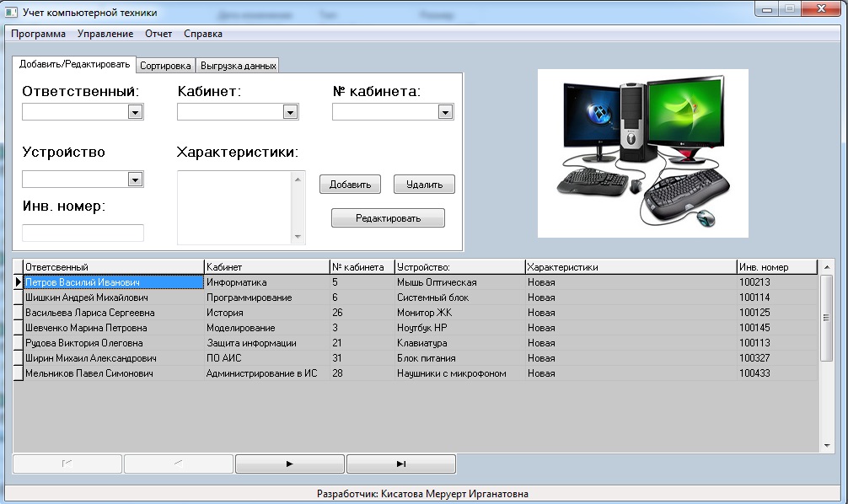Screen dimensions: 848x504
Task: Jump to last record navigator button
Action: click(400, 464)
